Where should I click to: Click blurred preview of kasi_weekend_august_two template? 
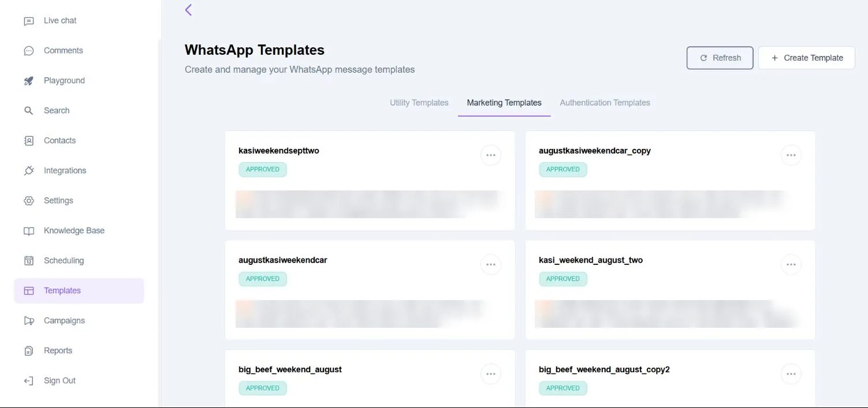[668, 314]
